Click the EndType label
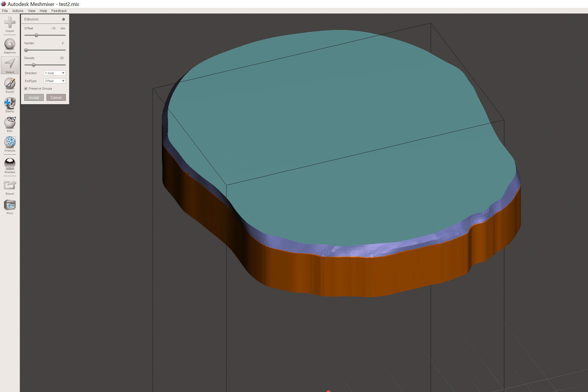Viewport: 588px width, 392px height. 31,81
